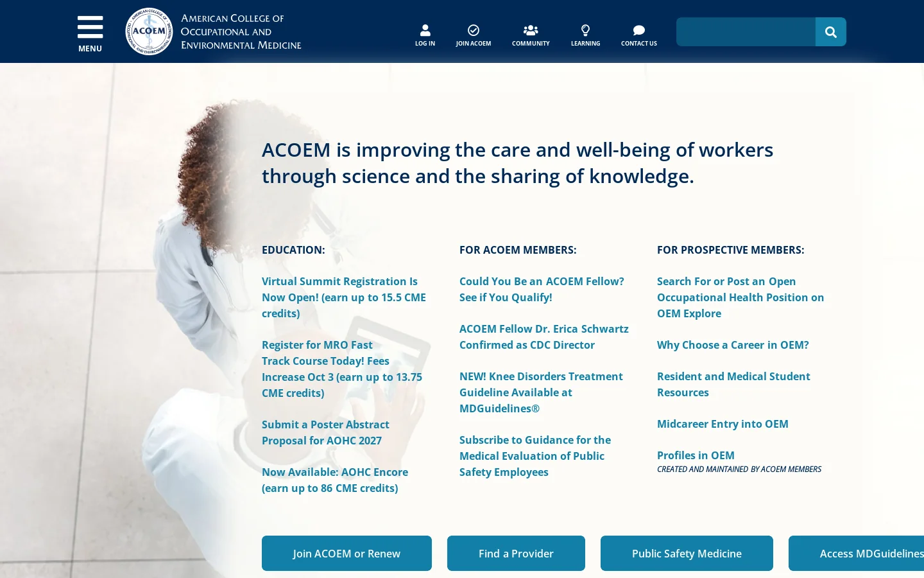Open the Community people icon
This screenshot has width=924, height=578.
531,30
